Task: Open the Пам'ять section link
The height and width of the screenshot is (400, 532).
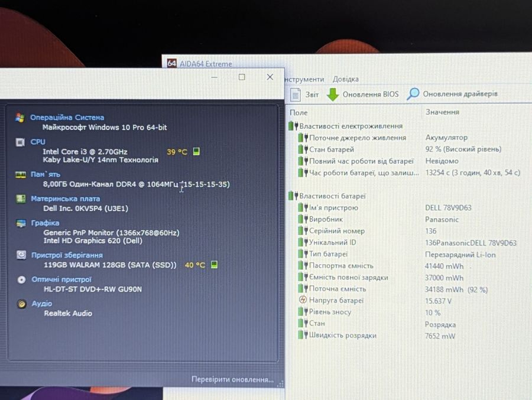Action: (x=45, y=174)
